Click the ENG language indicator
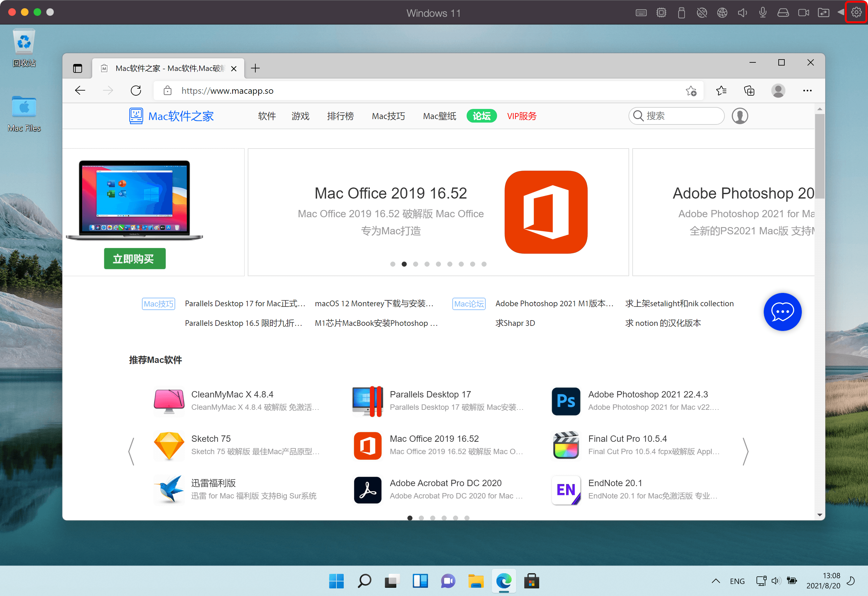The image size is (868, 596). [737, 581]
